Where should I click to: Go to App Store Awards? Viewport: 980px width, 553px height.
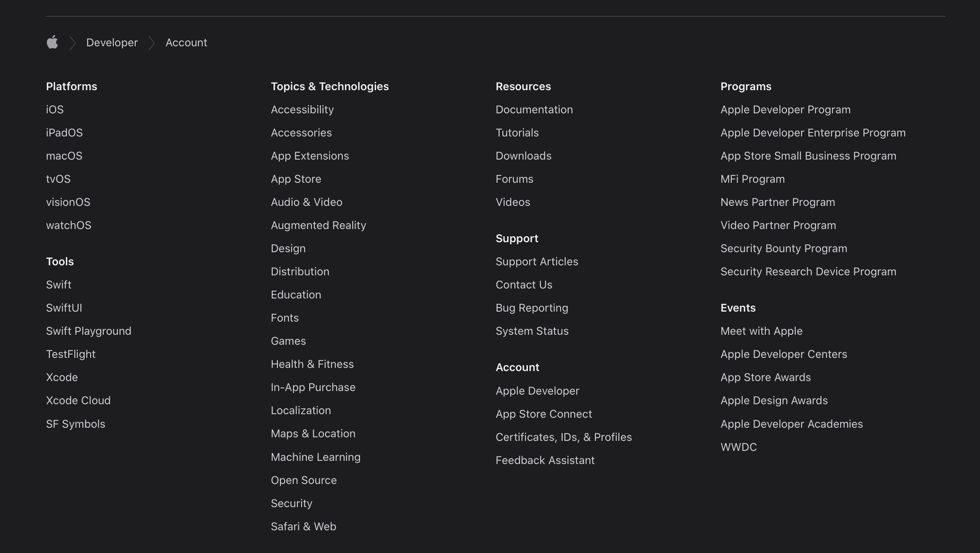[766, 377]
